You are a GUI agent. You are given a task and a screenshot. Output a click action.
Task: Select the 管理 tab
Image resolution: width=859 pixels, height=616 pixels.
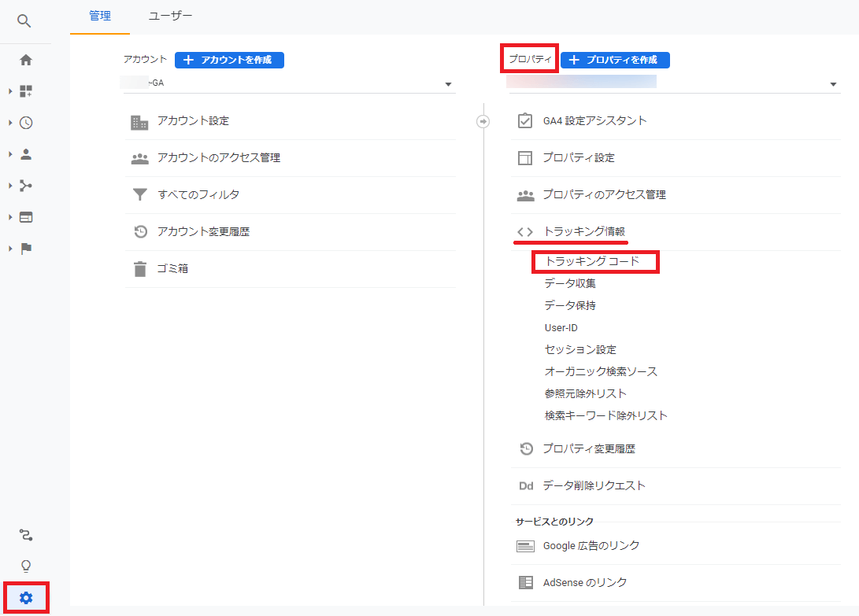(x=100, y=16)
